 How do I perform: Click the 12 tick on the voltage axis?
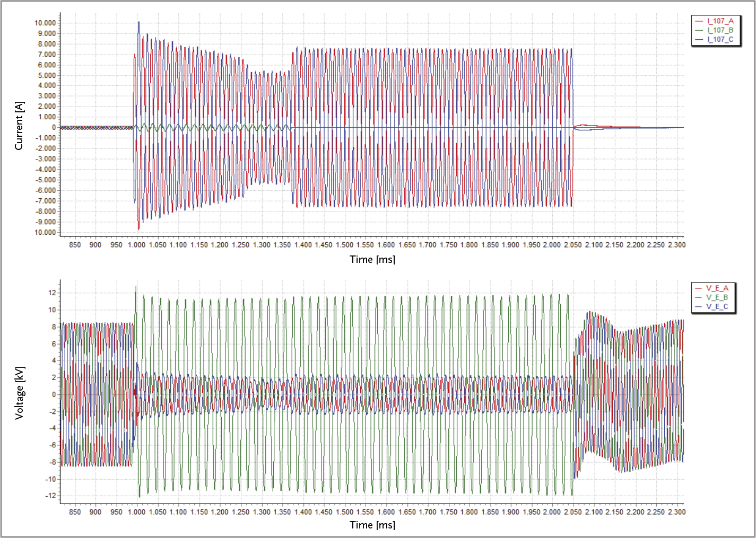[x=52, y=293]
